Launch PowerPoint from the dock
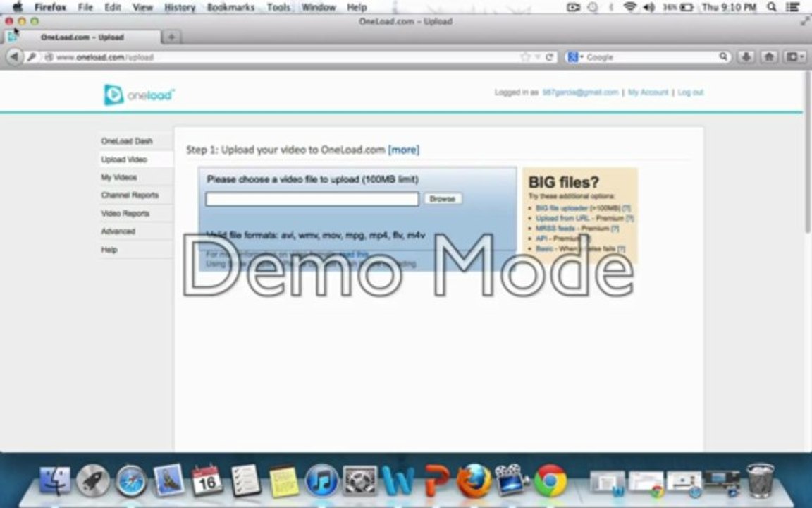The width and height of the screenshot is (812, 508). click(436, 480)
